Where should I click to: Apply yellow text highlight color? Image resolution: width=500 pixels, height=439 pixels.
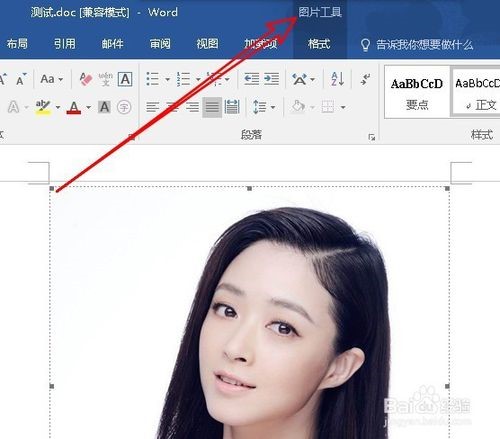(43, 107)
